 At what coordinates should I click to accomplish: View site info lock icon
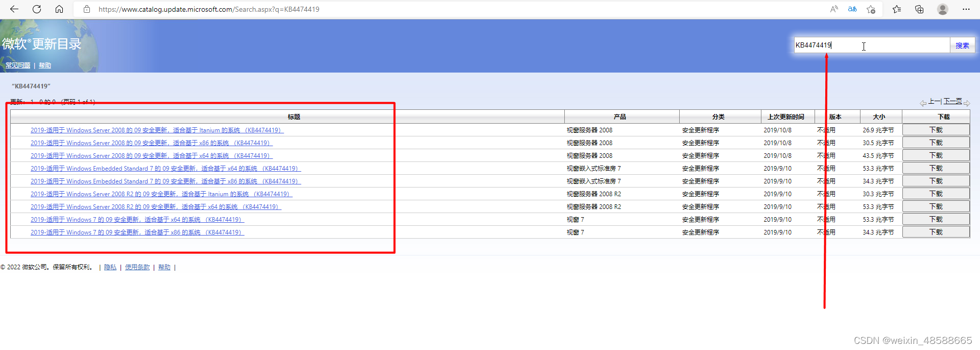point(87,9)
